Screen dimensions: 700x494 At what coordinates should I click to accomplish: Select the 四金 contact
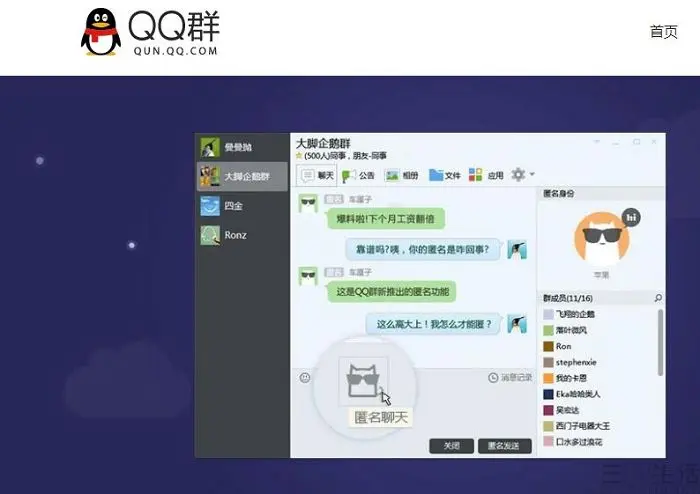242,206
